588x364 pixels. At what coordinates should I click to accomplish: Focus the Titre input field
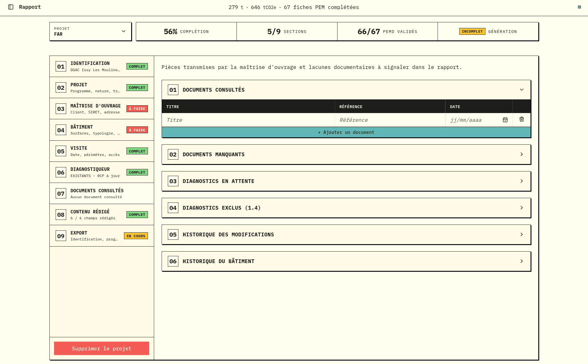[x=248, y=120]
